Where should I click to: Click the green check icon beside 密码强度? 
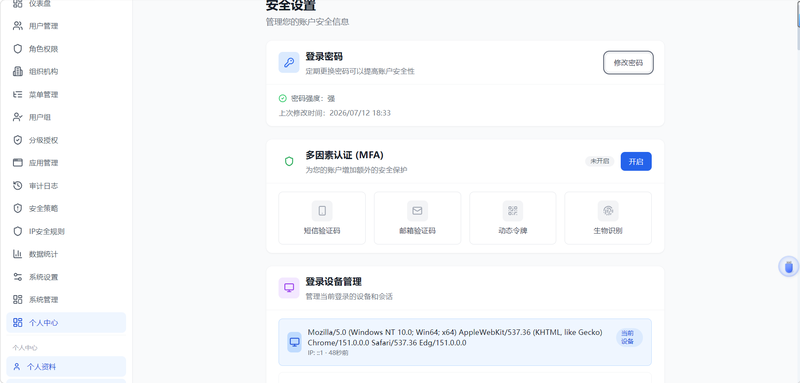coord(283,98)
